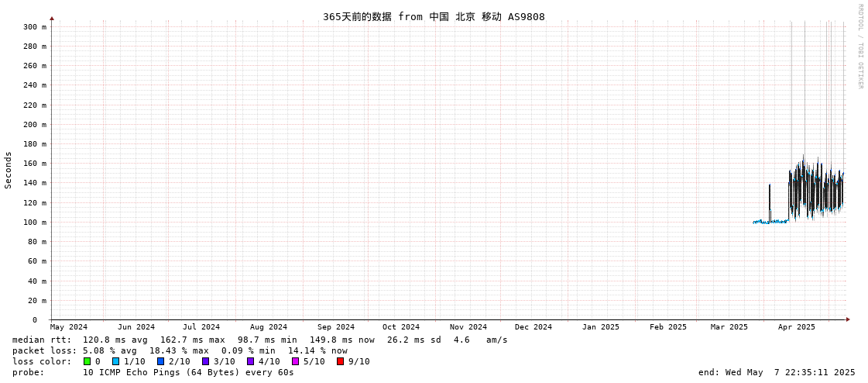The width and height of the screenshot is (868, 383).
Task: Click the 220 m y-axis value
Action: click(x=35, y=105)
